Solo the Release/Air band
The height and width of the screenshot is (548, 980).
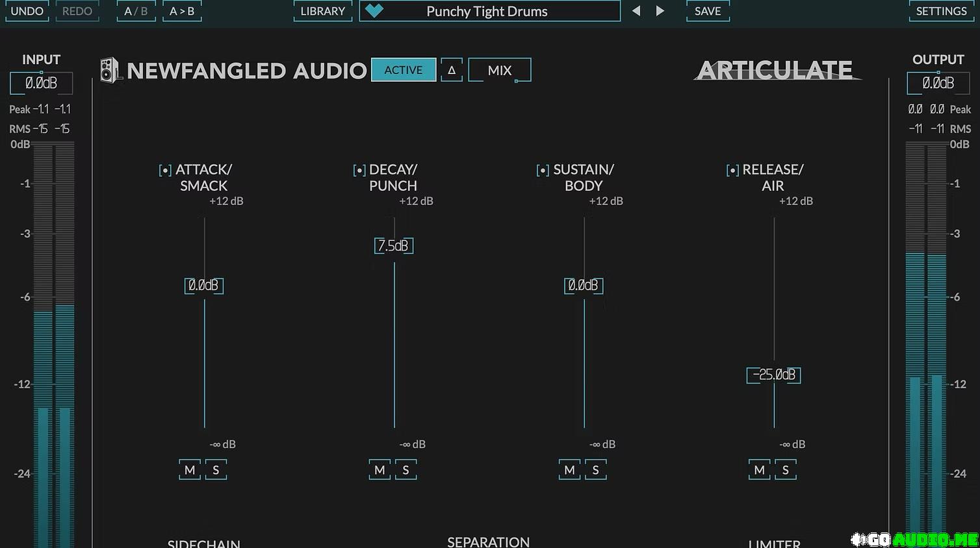785,469
